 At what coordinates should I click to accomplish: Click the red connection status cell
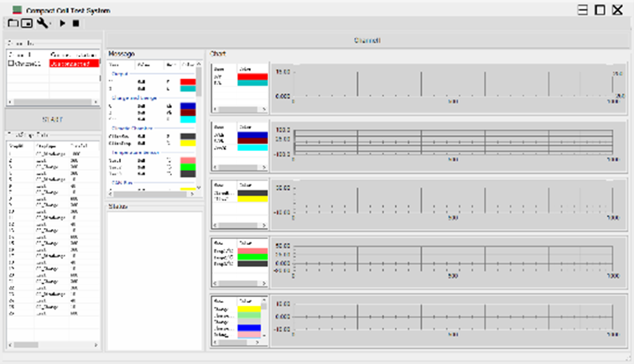(74, 63)
